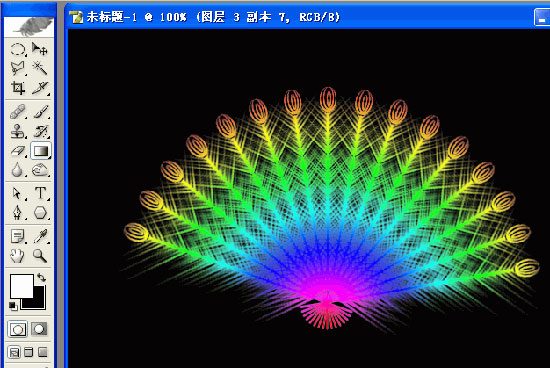The height and width of the screenshot is (368, 550).
Task: Select the Clone Stamp tool
Action: point(18,132)
